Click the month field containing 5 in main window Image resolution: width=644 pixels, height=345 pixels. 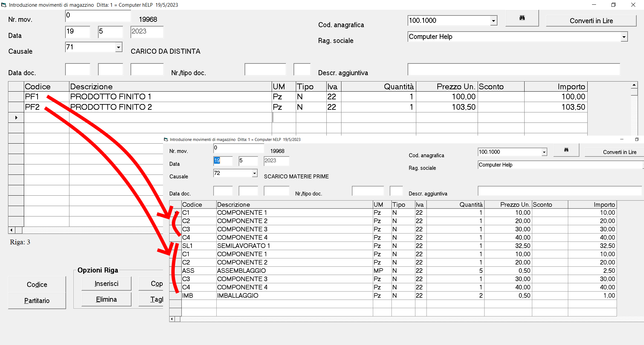click(x=110, y=32)
